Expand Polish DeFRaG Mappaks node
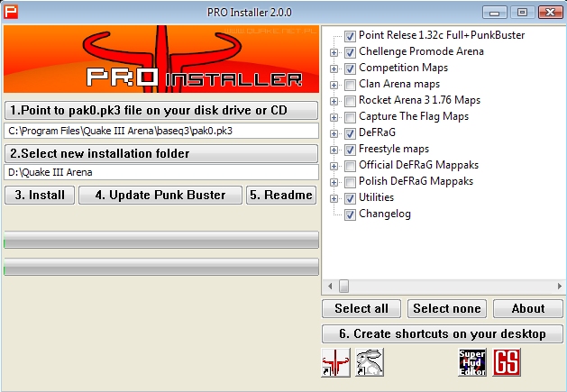567x392 pixels. [334, 182]
